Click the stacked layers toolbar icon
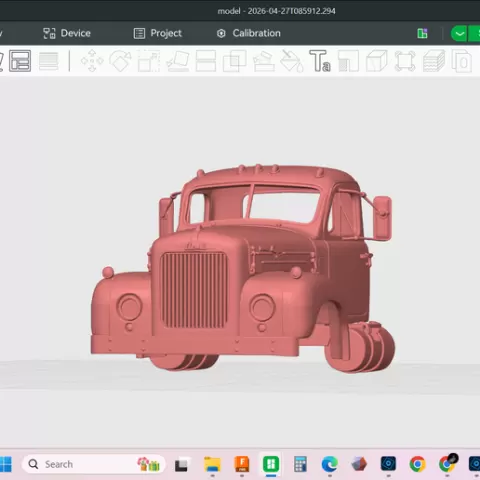 (x=434, y=61)
